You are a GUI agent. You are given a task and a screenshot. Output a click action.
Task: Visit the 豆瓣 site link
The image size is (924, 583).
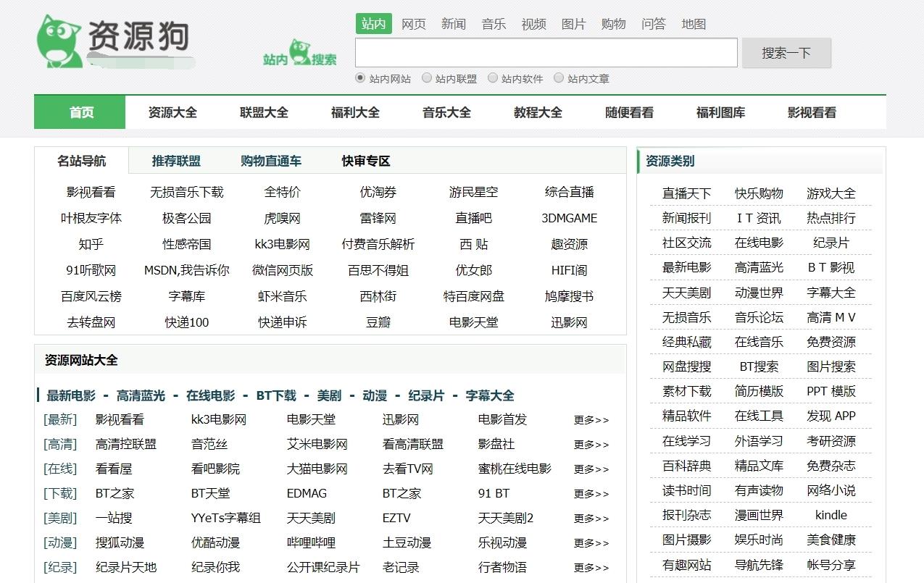376,322
